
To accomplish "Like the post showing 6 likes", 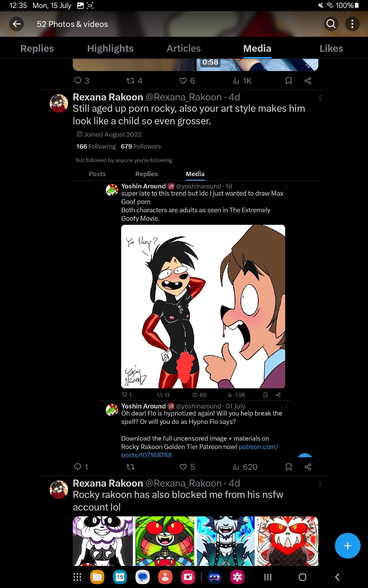I will (x=183, y=81).
